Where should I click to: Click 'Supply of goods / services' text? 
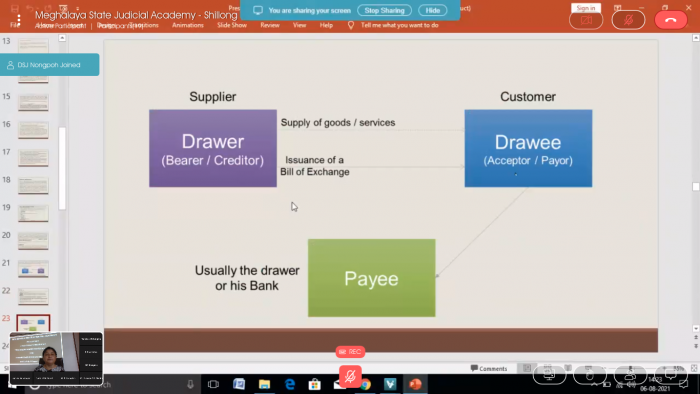point(338,123)
